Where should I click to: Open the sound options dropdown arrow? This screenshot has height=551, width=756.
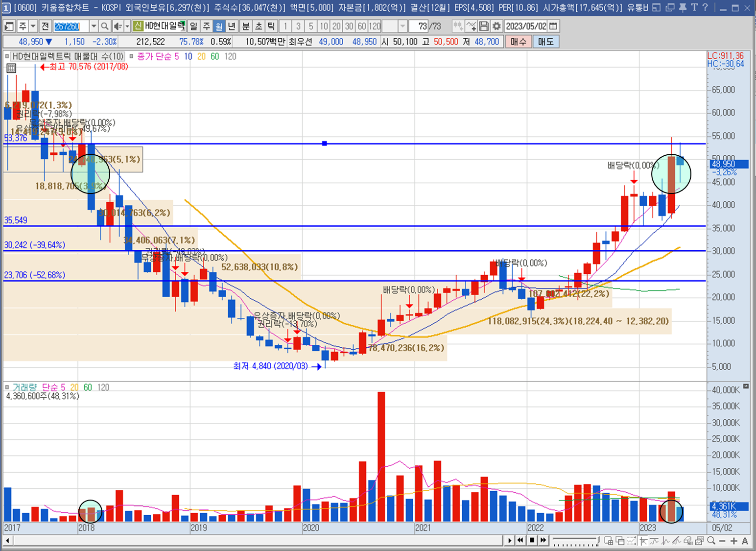pyautogui.click(x=127, y=26)
